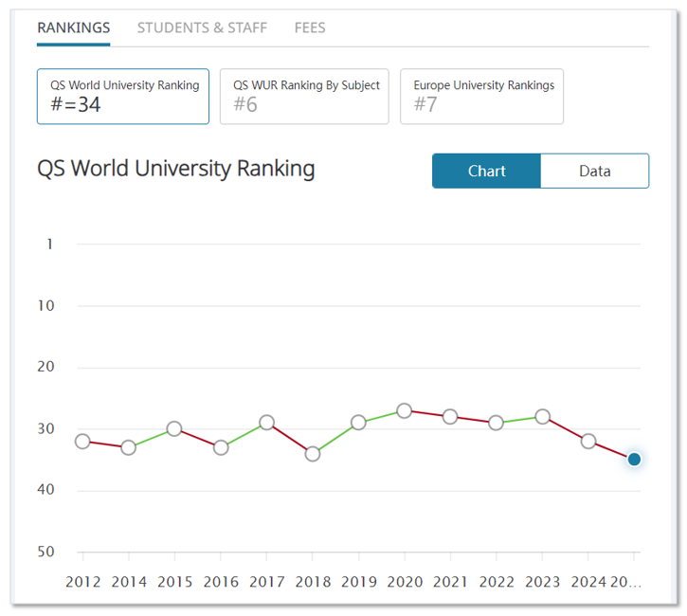Screen dimensions: 687x616
Task: Click the 2021 data point on the chart
Action: coord(450,417)
